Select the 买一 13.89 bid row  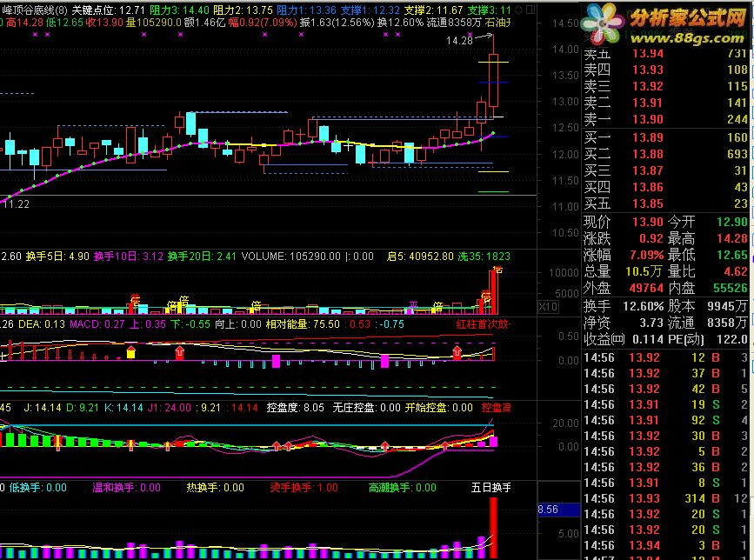click(x=665, y=137)
